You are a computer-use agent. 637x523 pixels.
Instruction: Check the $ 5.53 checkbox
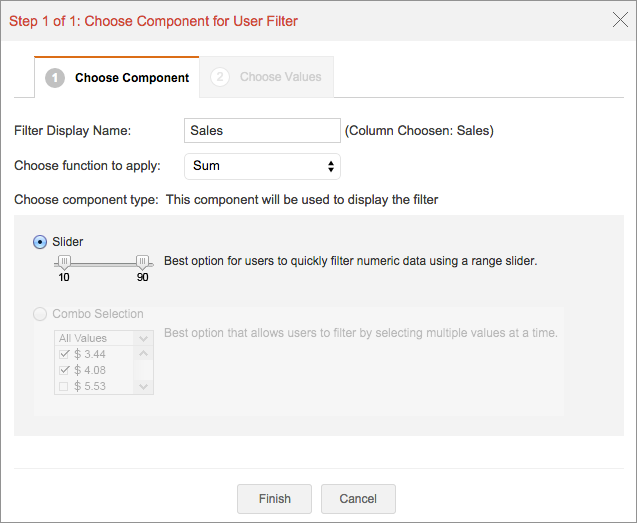[x=65, y=386]
